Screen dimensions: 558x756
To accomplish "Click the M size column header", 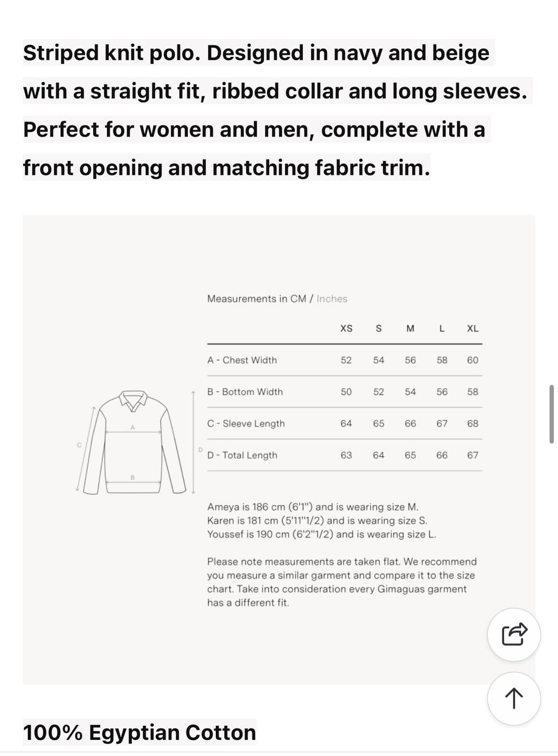I will (x=410, y=329).
